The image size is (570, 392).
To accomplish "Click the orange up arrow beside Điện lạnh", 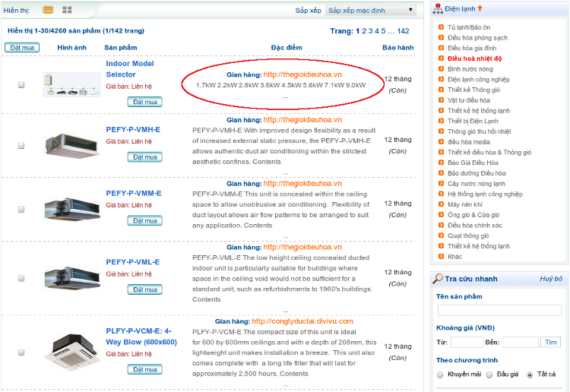I will [x=480, y=8].
